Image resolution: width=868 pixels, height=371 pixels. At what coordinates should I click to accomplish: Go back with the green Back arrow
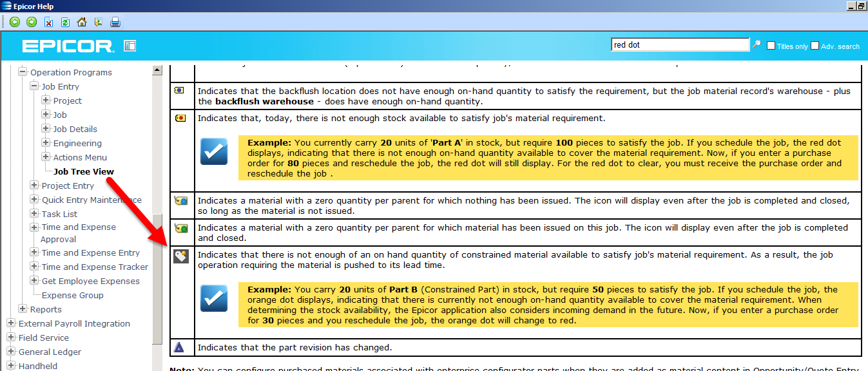pyautogui.click(x=15, y=22)
